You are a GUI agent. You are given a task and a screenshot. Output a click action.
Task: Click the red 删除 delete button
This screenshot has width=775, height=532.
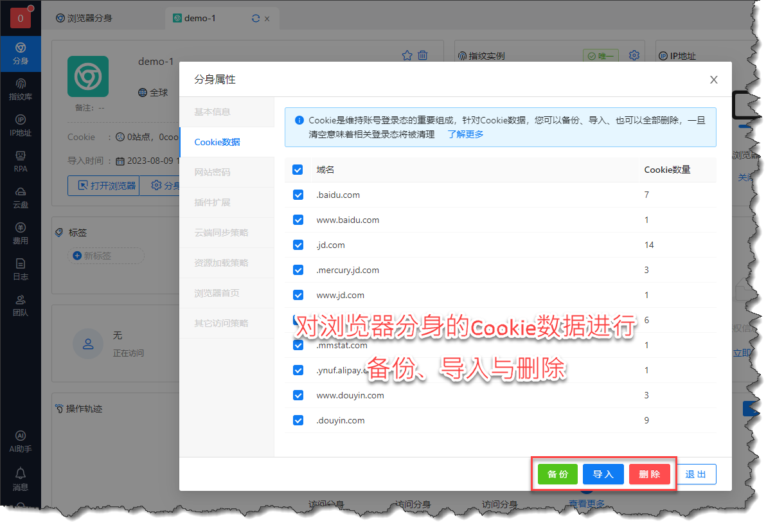coord(650,474)
